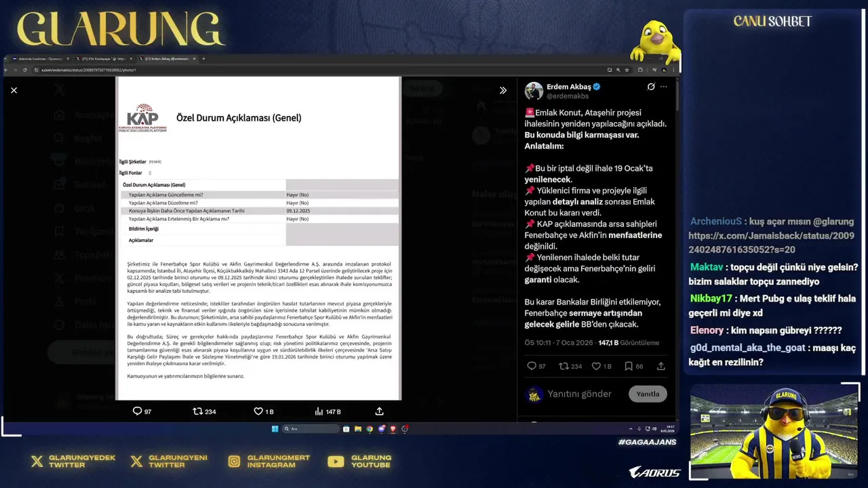Click Elenory username in live chat
This screenshot has width=868, height=488.
707,330
